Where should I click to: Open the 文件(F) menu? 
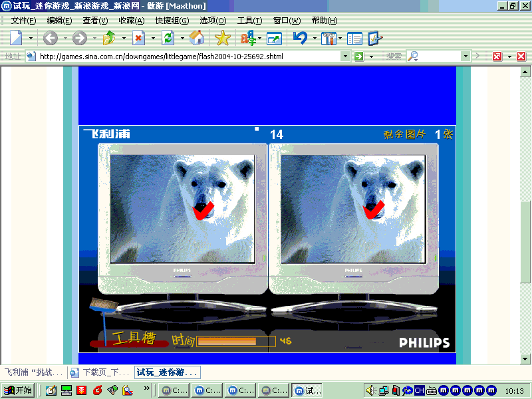(x=23, y=21)
